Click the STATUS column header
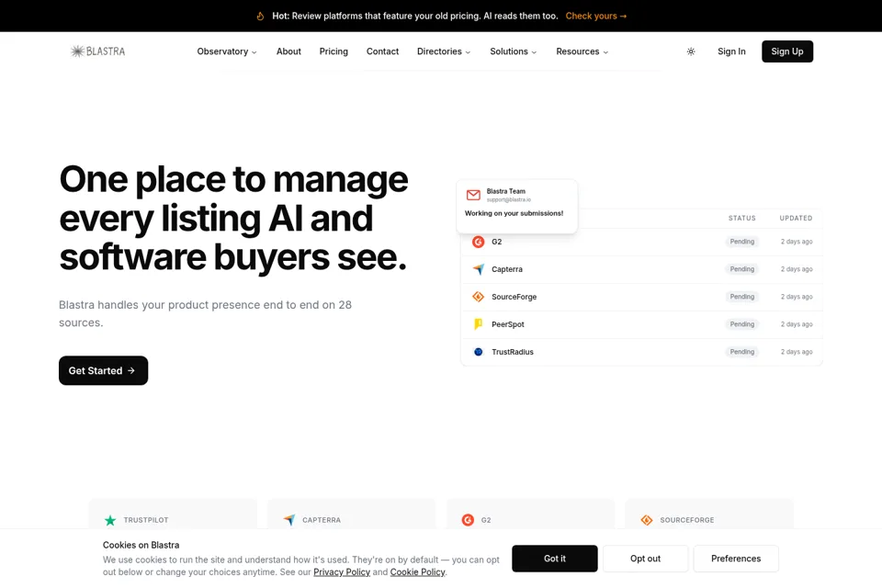The image size is (882, 588). coord(742,218)
